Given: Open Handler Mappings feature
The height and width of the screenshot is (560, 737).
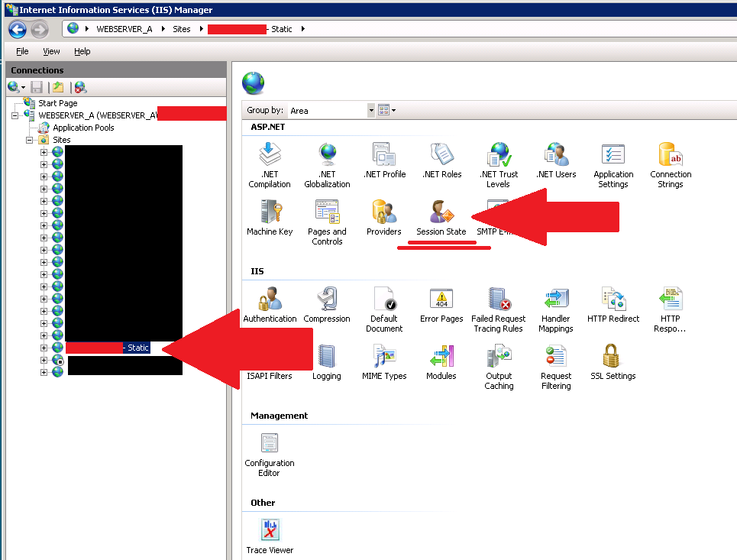Looking at the screenshot, I should pyautogui.click(x=556, y=309).
